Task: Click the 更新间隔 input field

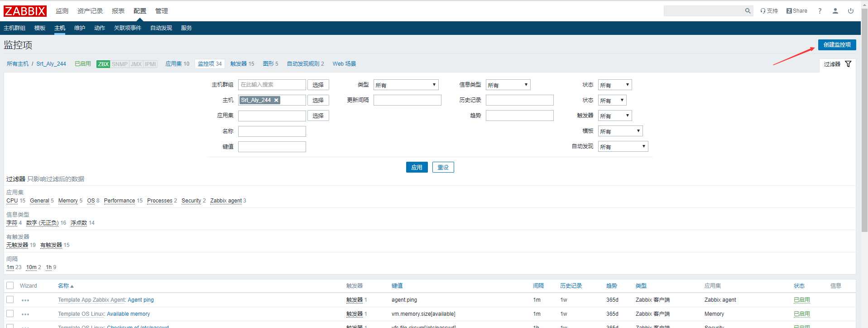Action: point(408,100)
